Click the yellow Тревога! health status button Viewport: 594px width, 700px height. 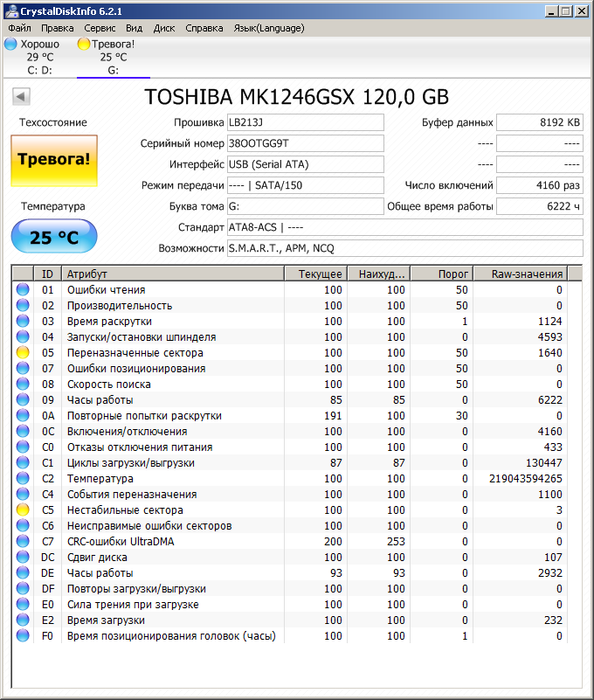[x=54, y=161]
